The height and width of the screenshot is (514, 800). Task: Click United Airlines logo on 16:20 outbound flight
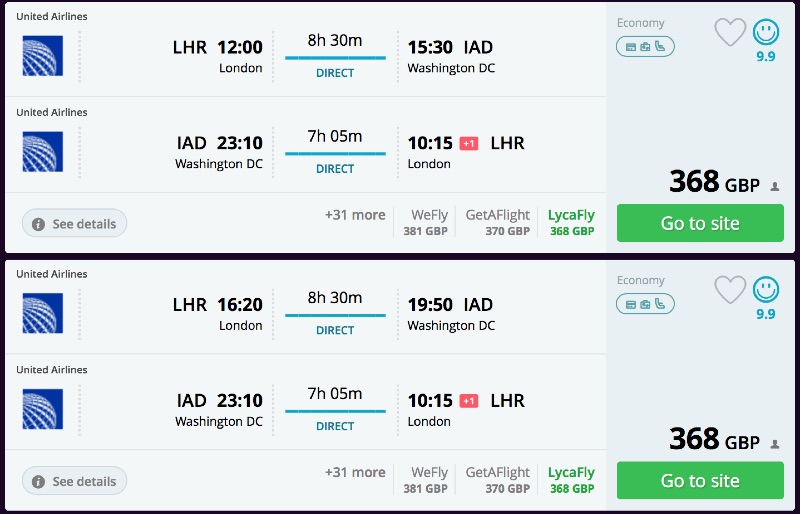click(43, 313)
